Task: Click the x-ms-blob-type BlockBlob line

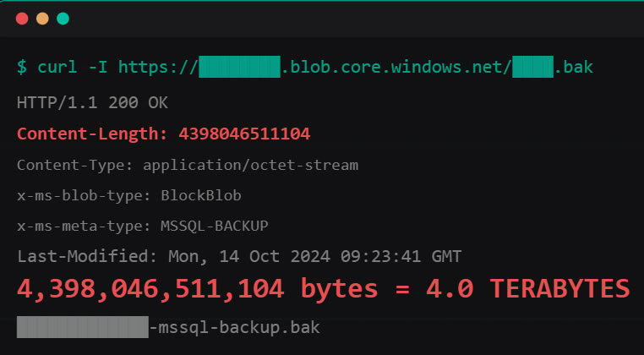Action: tap(128, 195)
